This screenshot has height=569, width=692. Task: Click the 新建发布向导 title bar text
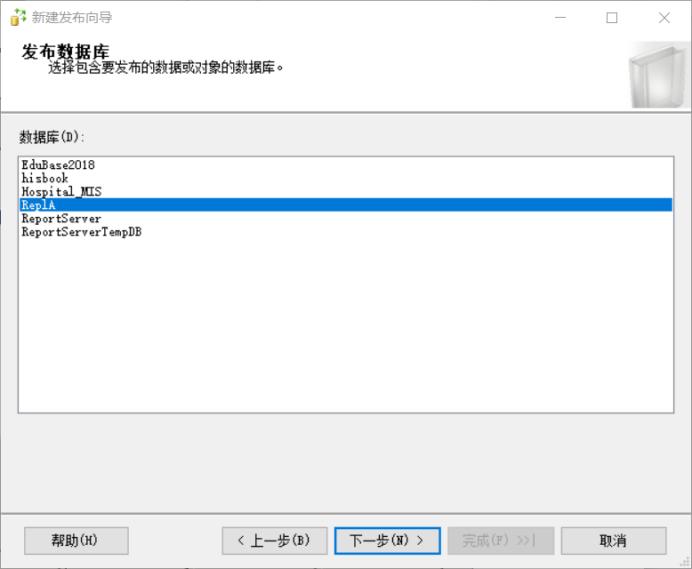coord(72,17)
